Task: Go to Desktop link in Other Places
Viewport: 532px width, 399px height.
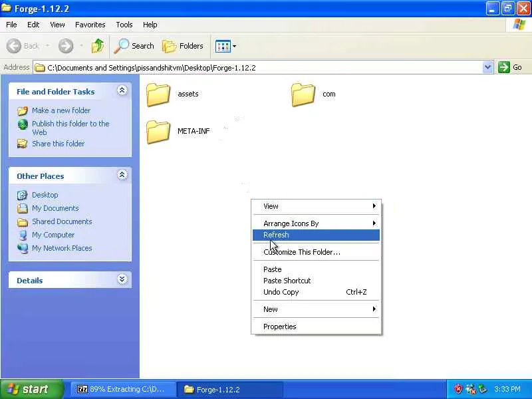Action: point(45,195)
